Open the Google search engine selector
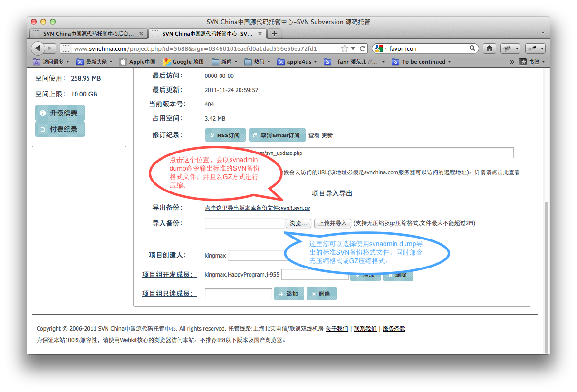This screenshot has height=392, width=577. click(x=380, y=48)
